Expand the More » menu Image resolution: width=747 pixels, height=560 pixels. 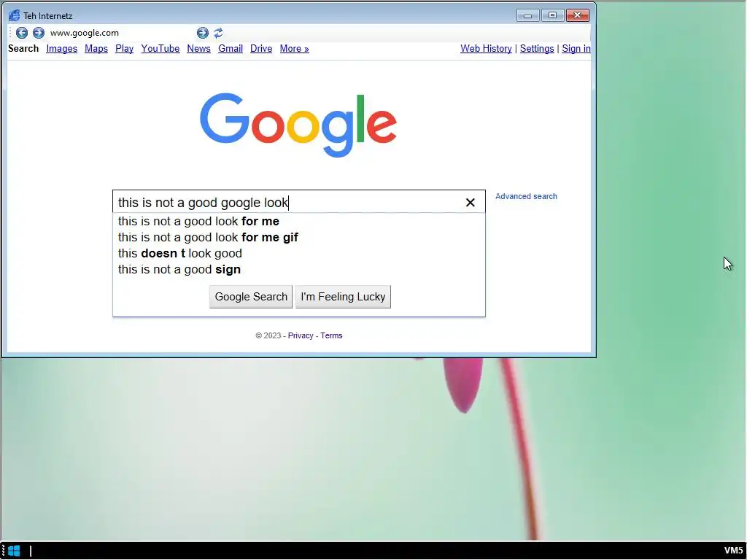click(295, 49)
